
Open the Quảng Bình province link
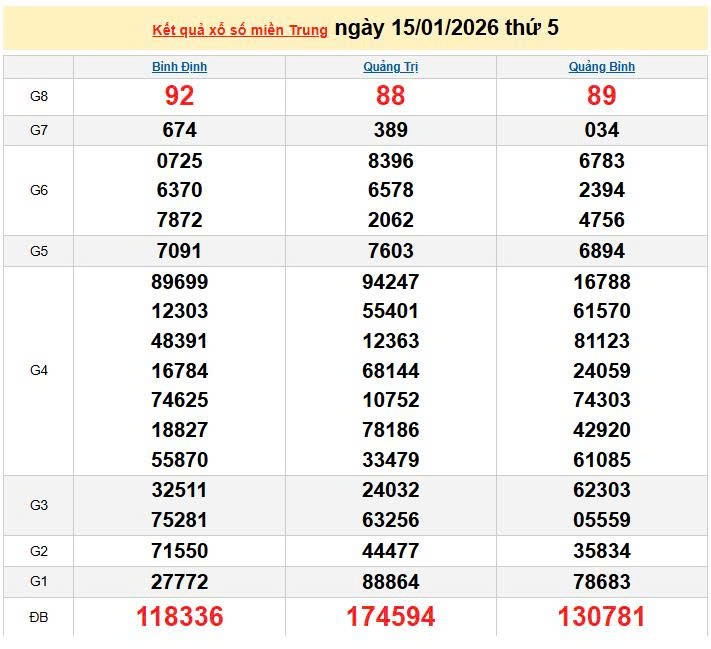click(602, 67)
